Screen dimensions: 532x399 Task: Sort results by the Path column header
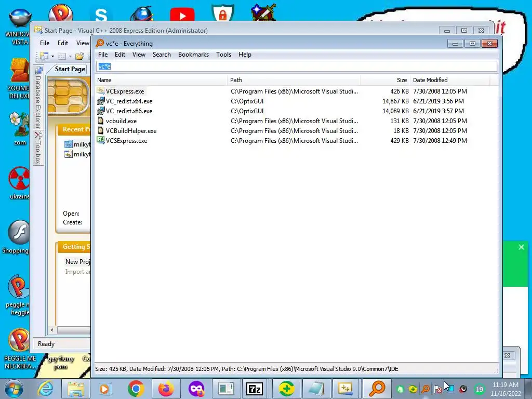(x=294, y=80)
